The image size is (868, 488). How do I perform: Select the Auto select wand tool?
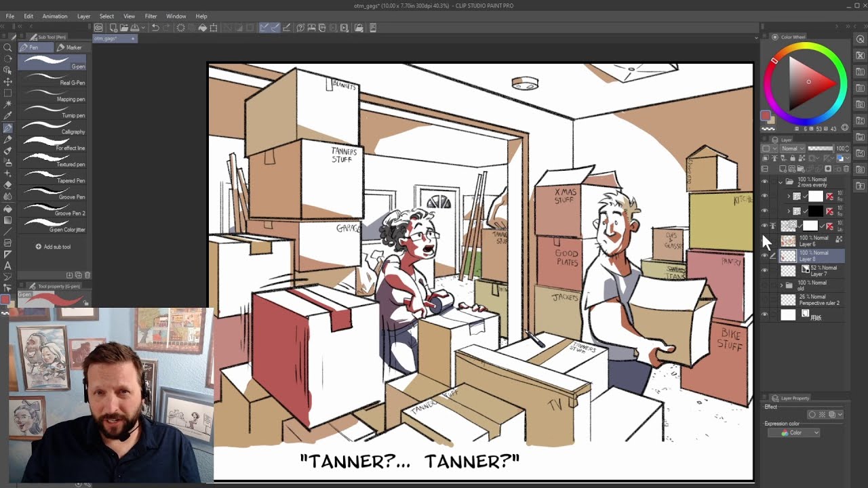coord(7,105)
